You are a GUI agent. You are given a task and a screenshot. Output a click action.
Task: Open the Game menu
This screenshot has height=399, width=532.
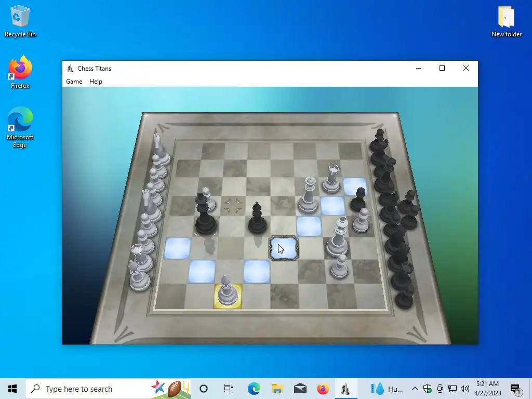pyautogui.click(x=74, y=82)
